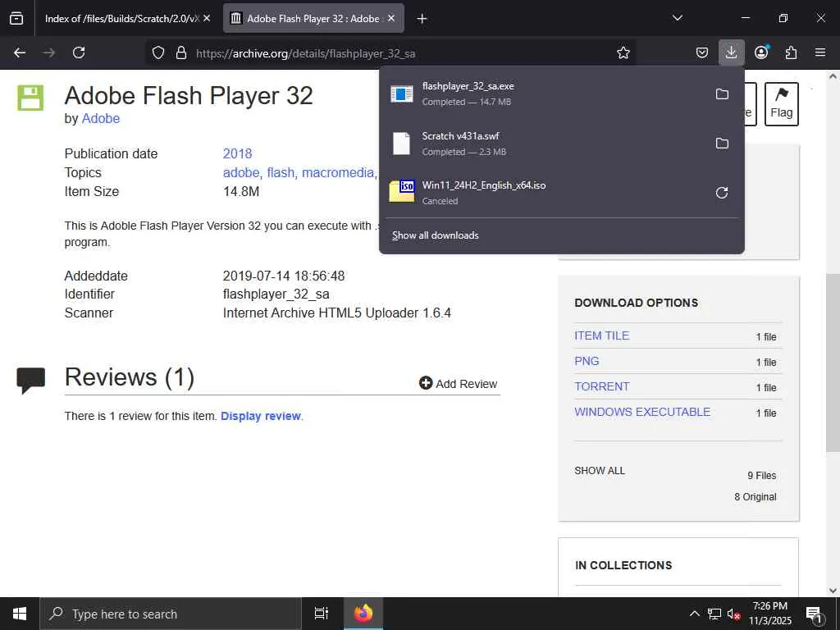
Task: Click the 2018 publication date link
Action: (237, 153)
